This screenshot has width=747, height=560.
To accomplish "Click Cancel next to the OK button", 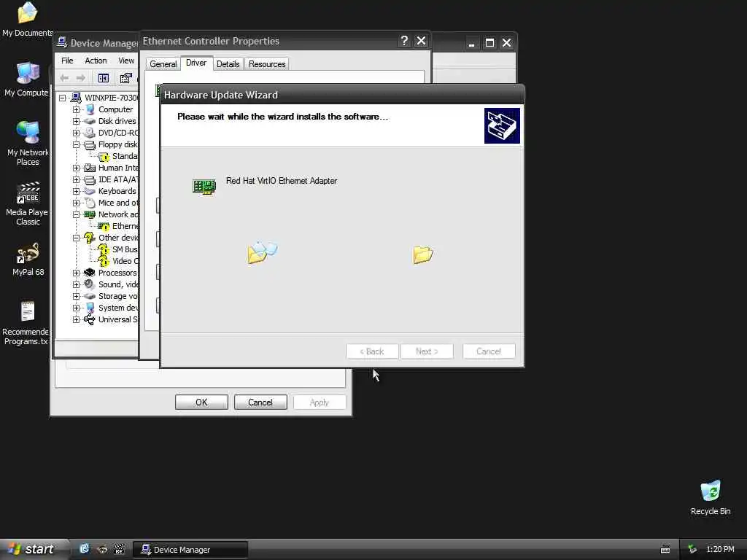I will [260, 402].
